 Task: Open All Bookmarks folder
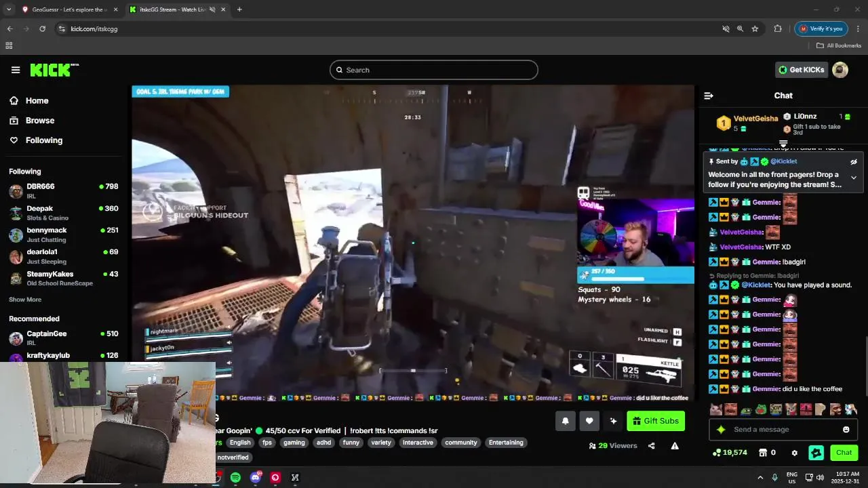(838, 45)
